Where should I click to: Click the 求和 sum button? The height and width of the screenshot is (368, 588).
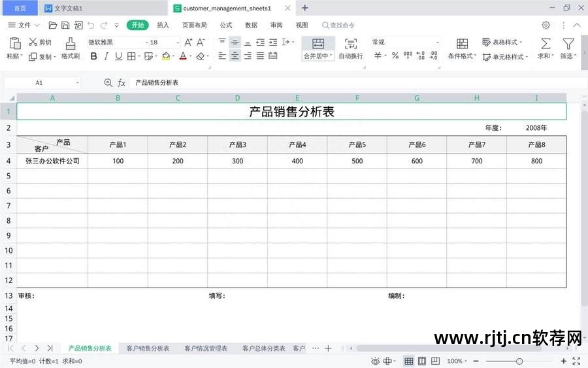point(546,48)
